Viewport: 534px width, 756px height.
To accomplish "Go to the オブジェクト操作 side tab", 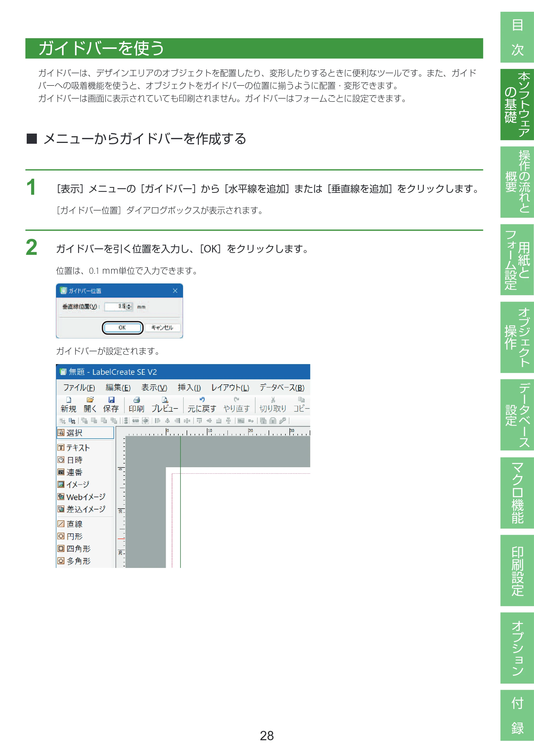I will (x=517, y=337).
